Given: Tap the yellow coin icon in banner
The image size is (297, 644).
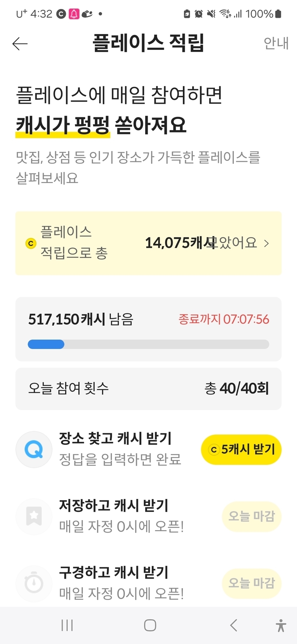Looking at the screenshot, I should [31, 244].
